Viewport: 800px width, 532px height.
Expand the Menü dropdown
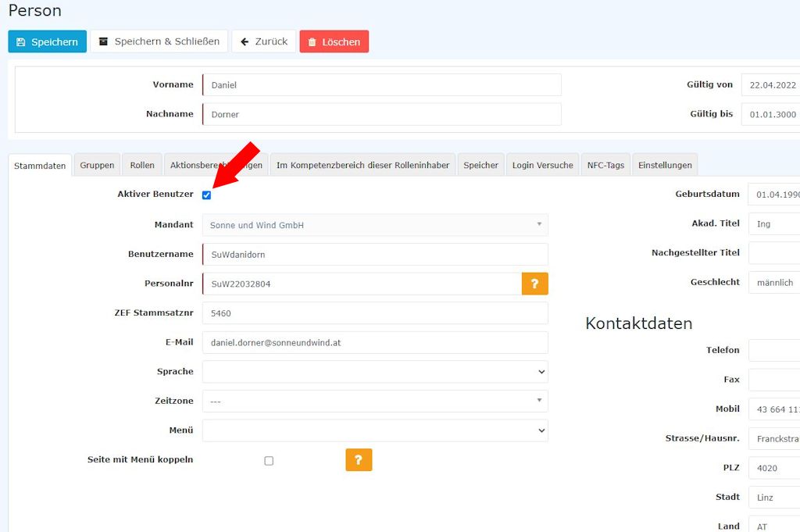click(x=375, y=430)
